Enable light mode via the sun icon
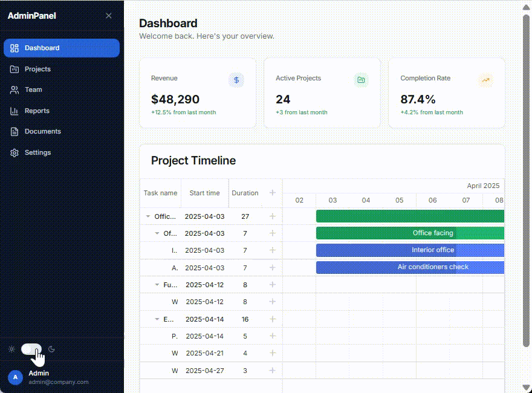This screenshot has height=393, width=532. click(x=11, y=349)
